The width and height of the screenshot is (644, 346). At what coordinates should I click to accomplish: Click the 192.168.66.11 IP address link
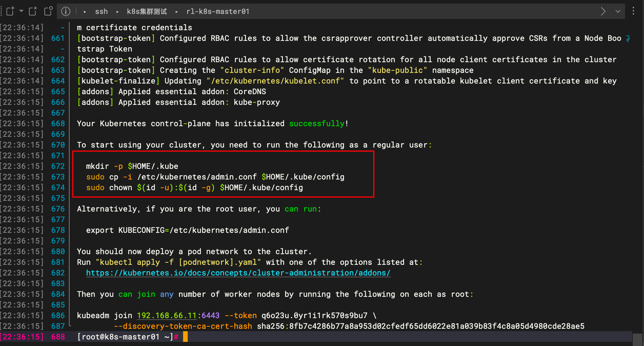click(167, 315)
